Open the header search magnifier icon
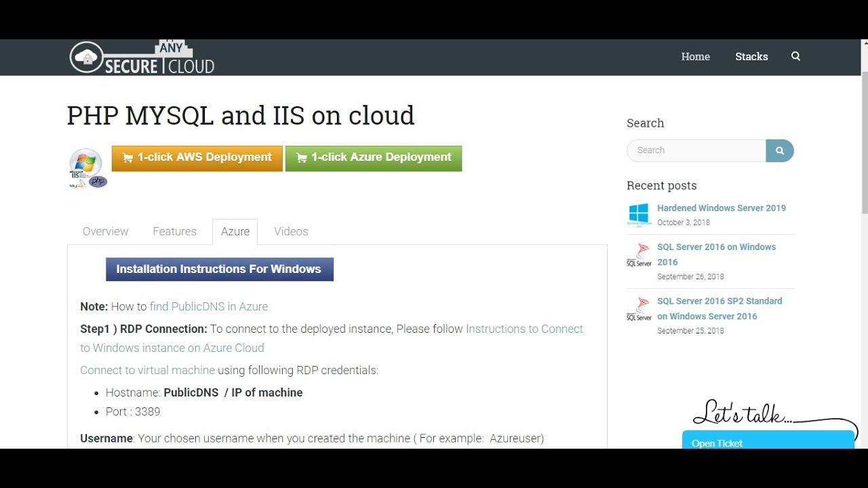The height and width of the screenshot is (488, 868). 795,56
